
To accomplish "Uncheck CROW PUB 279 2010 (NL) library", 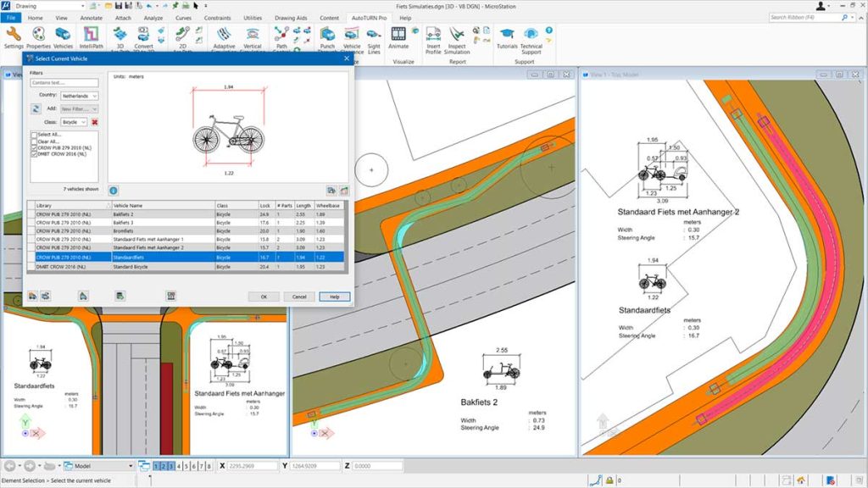I will point(34,148).
